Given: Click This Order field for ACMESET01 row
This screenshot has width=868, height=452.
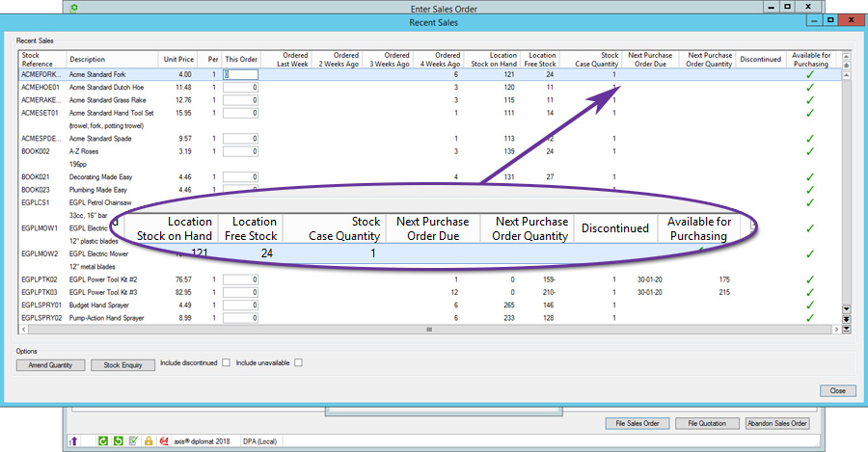Looking at the screenshot, I should pyautogui.click(x=240, y=113).
